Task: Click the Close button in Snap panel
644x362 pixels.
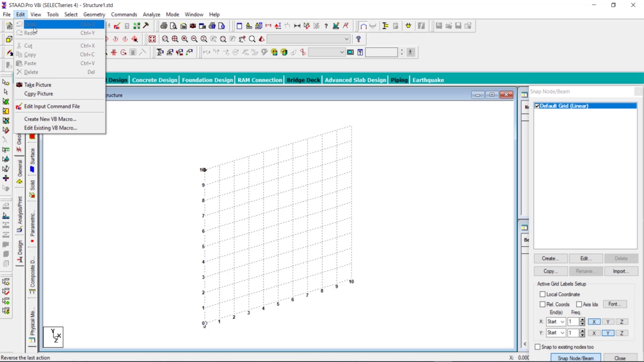Action: 620,358
